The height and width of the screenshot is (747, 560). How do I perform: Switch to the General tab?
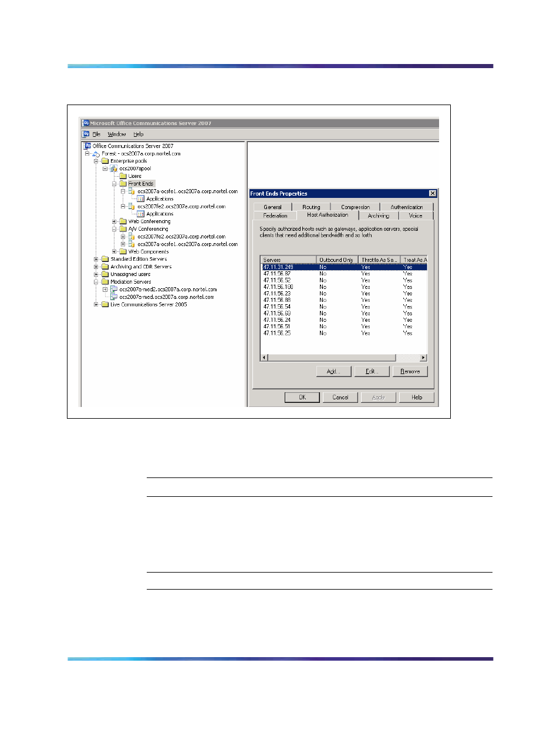coord(272,207)
